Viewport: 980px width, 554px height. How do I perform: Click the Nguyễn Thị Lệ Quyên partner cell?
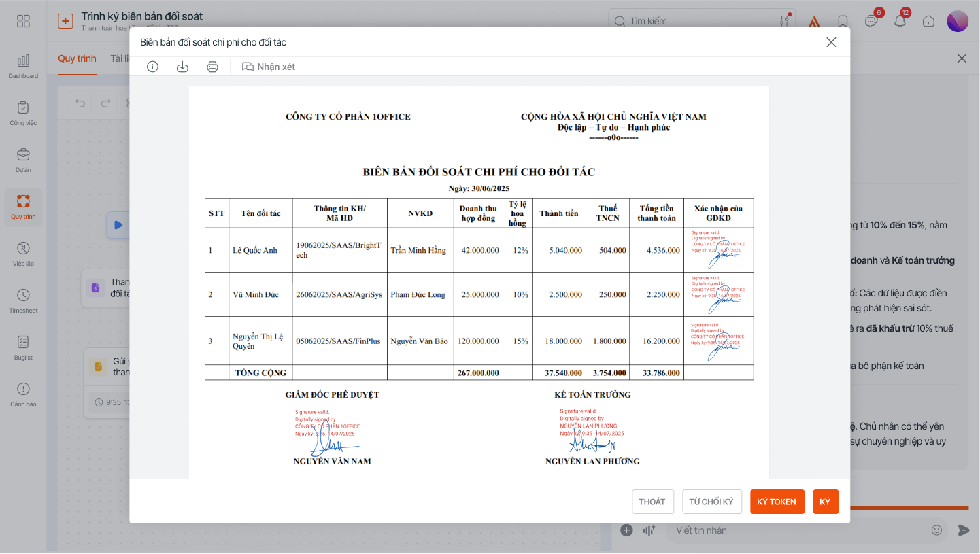coord(260,341)
